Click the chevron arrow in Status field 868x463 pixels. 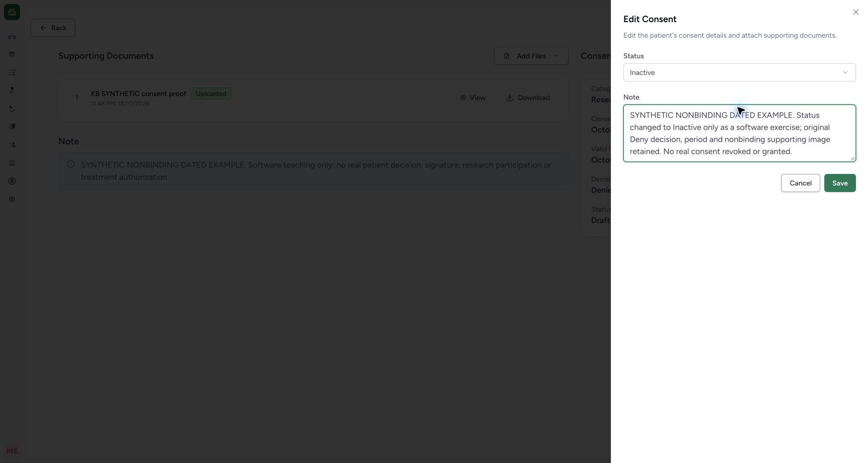(x=845, y=72)
